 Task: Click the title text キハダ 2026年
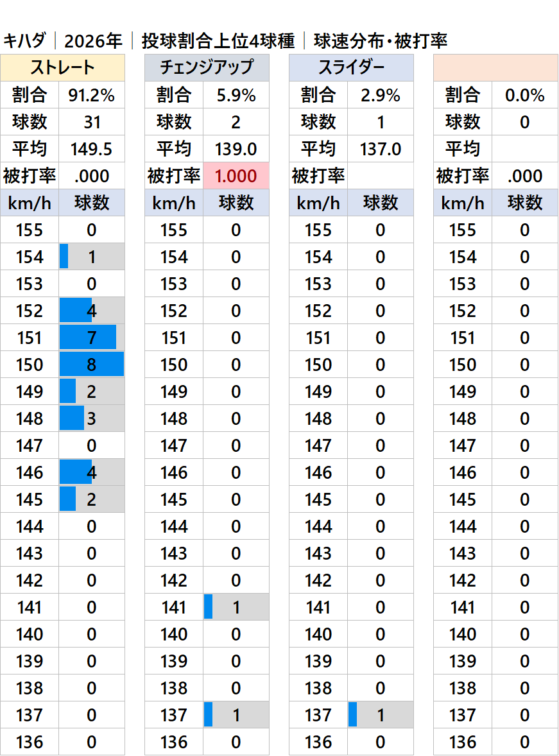[x=63, y=41]
